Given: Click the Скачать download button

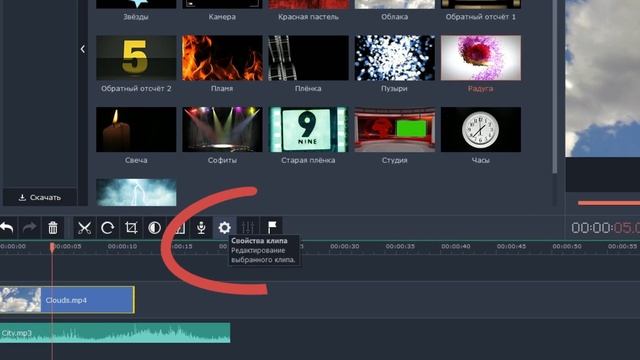Looking at the screenshot, I should point(40,197).
